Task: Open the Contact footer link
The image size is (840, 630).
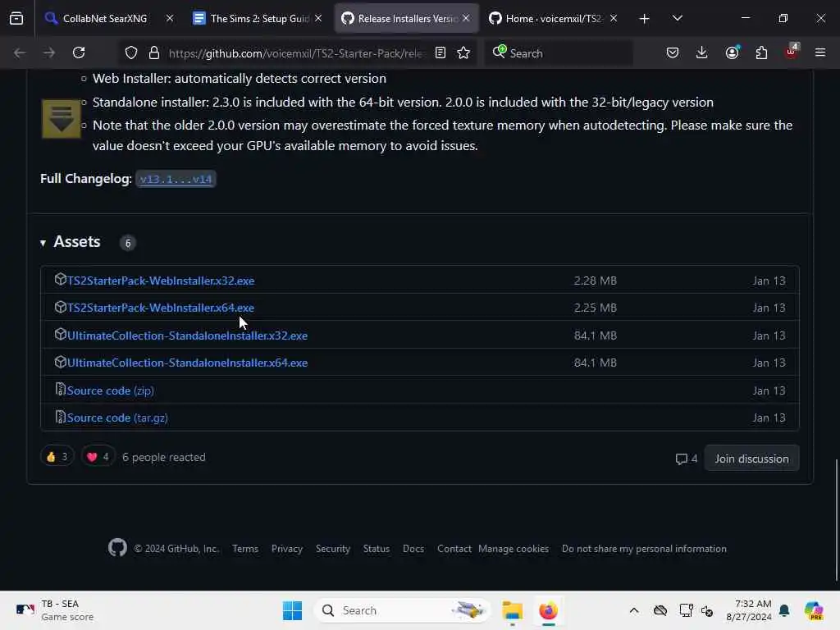Action: coord(454,549)
